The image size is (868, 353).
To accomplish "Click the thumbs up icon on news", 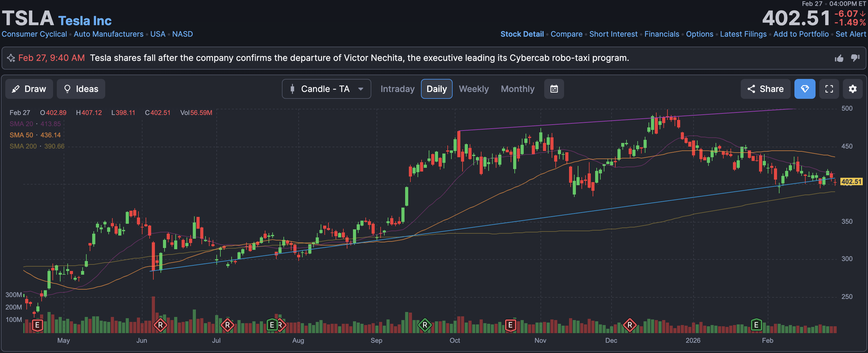I will [839, 58].
